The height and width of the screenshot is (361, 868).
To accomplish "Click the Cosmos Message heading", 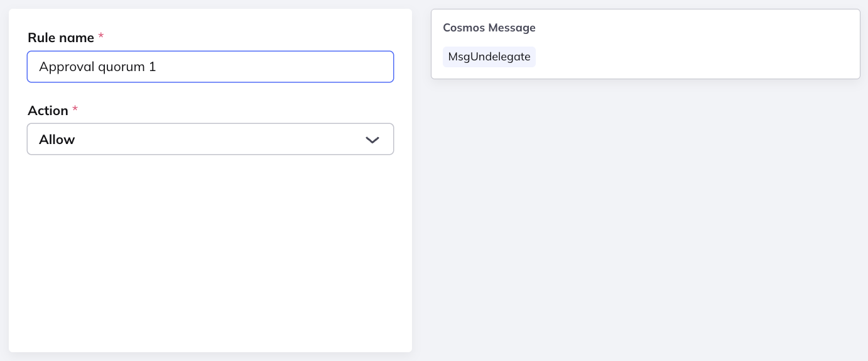I will click(489, 28).
